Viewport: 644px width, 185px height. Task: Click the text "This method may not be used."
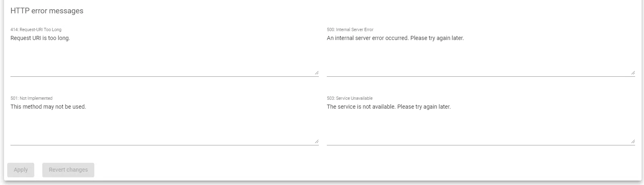pos(48,107)
